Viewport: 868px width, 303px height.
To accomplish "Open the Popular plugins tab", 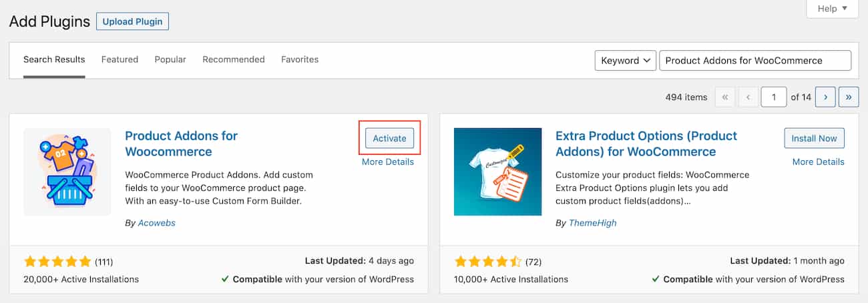I will (x=170, y=59).
